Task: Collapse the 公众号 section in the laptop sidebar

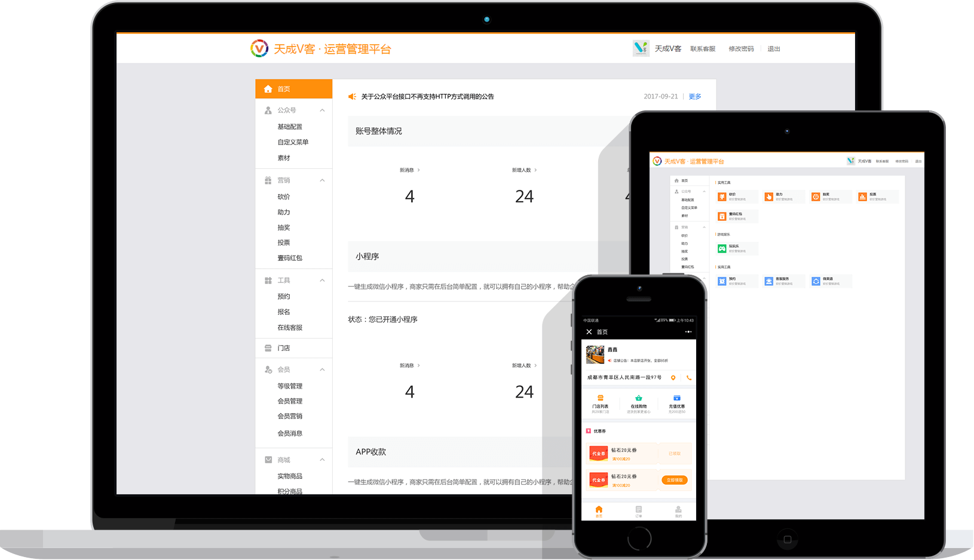Action: click(x=322, y=110)
